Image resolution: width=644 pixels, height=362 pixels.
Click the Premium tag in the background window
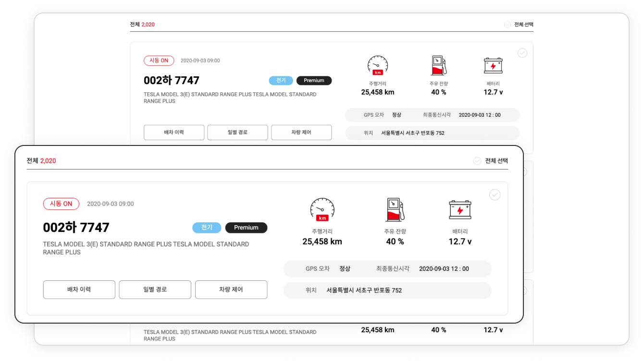tap(314, 81)
